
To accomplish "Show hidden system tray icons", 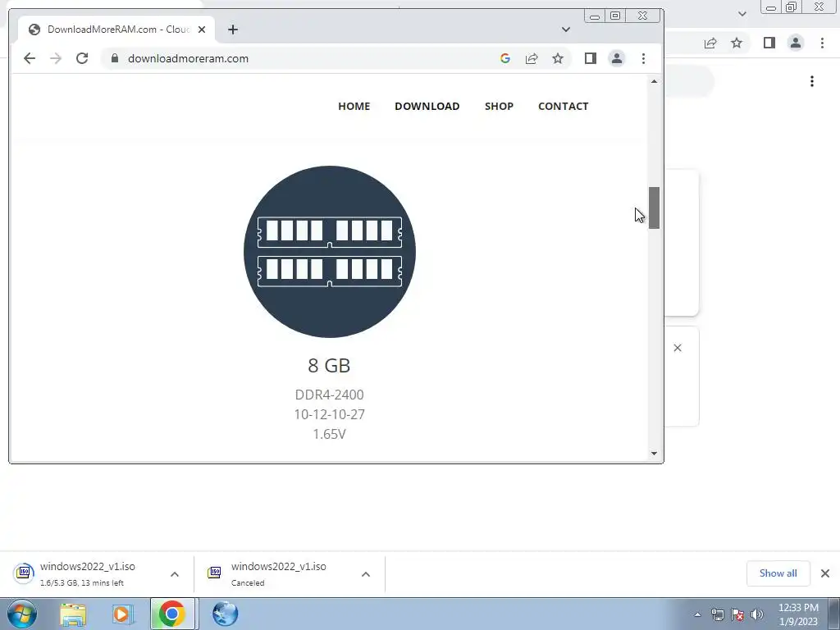I will coord(697,614).
